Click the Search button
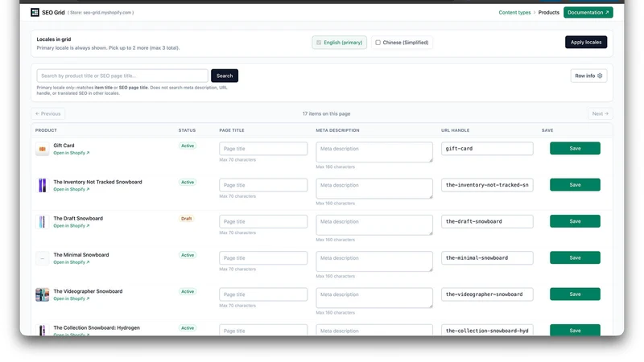The width and height of the screenshot is (644, 362). click(225, 76)
